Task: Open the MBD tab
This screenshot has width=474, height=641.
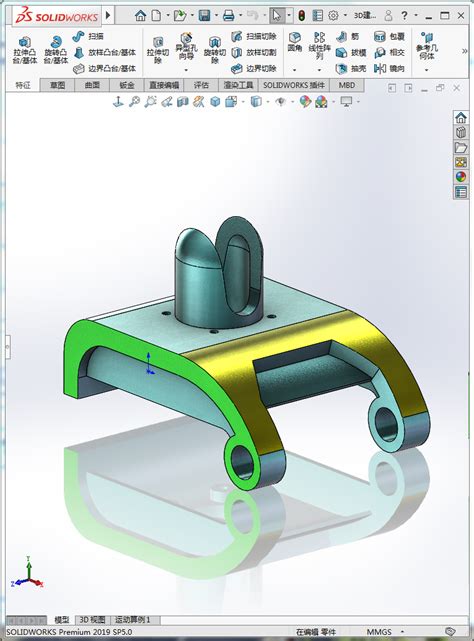Action: 347,85
